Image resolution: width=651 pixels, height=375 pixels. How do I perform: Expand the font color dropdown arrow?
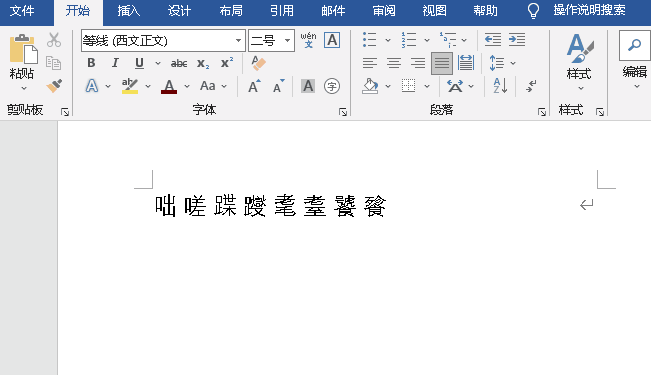(187, 86)
